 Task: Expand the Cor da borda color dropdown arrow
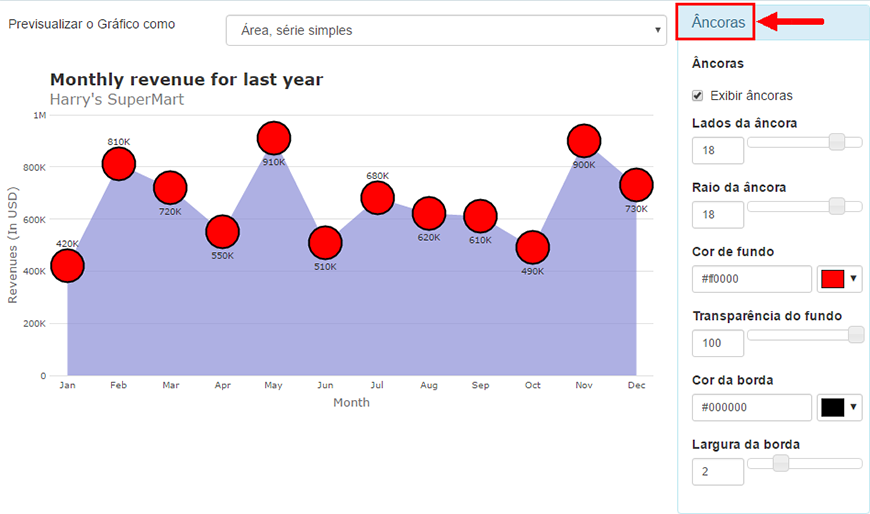tap(853, 407)
